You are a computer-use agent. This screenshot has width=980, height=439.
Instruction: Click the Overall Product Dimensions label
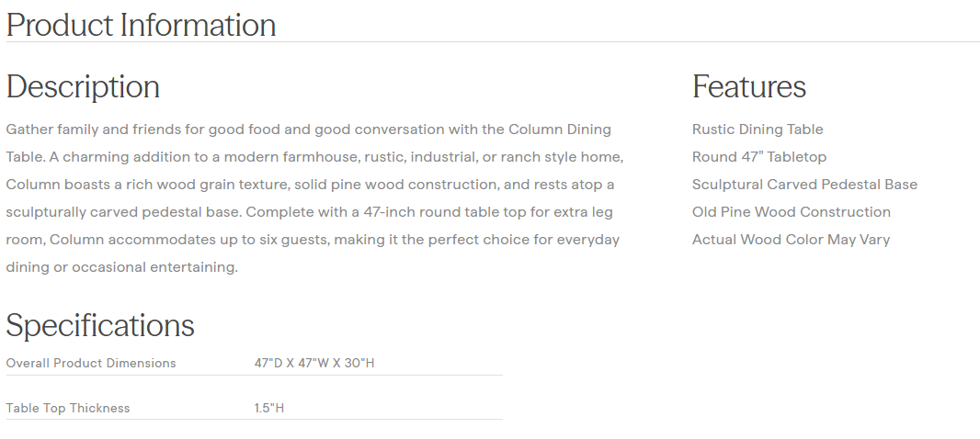click(x=91, y=363)
